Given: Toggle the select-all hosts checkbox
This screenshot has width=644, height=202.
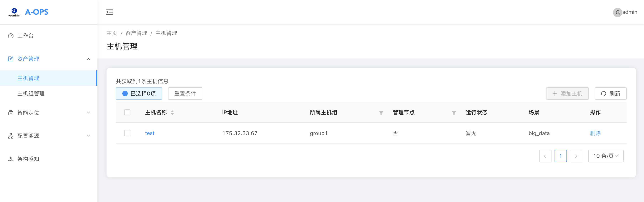Looking at the screenshot, I should (x=127, y=113).
